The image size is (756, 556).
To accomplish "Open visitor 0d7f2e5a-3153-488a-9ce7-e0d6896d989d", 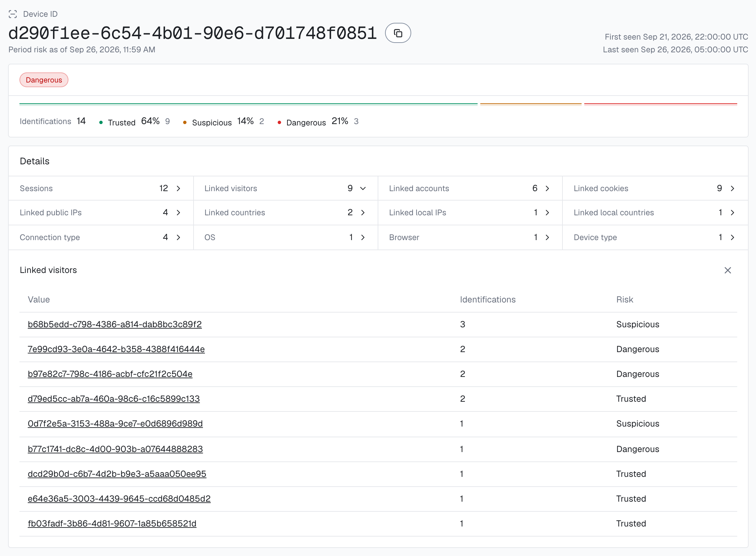I will (115, 424).
